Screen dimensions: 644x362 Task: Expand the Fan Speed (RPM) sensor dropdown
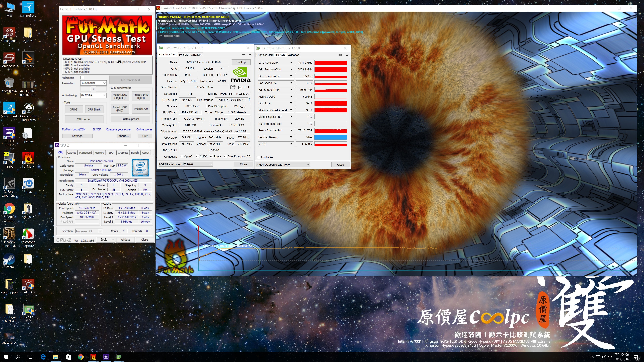pyautogui.click(x=291, y=89)
